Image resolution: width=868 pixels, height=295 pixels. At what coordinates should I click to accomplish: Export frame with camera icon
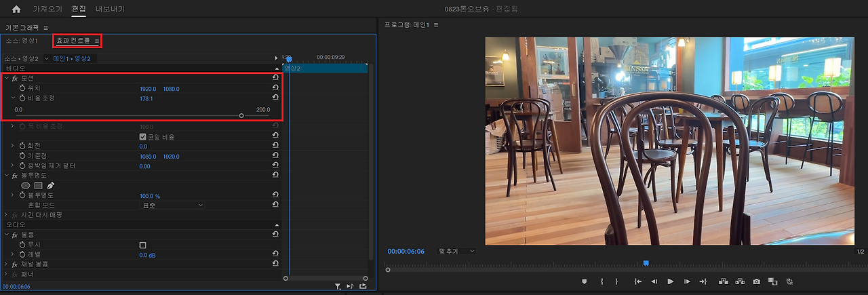[756, 281]
